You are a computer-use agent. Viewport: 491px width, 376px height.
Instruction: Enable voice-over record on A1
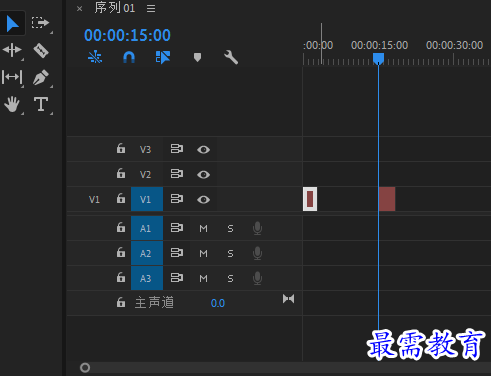tap(257, 229)
